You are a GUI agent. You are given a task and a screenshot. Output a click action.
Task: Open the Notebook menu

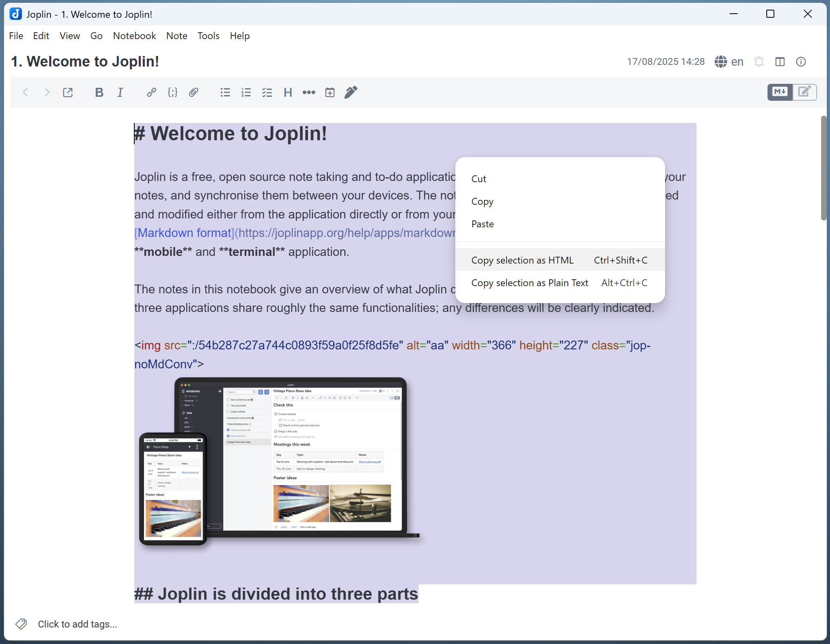click(x=134, y=36)
